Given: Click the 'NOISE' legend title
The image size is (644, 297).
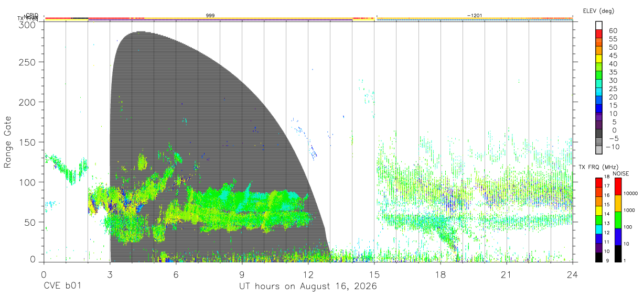Looking at the screenshot, I should click(x=620, y=173).
